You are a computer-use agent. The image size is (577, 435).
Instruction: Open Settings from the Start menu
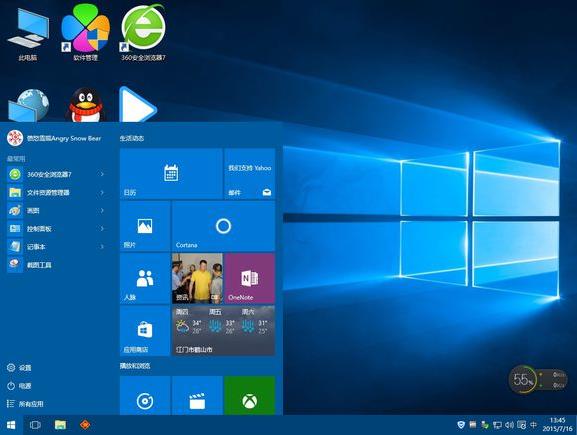pyautogui.click(x=19, y=367)
